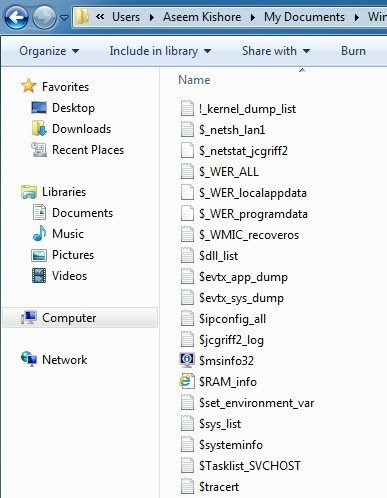Click the Videos film strip icon
The width and height of the screenshot is (387, 498).
[x=39, y=276]
